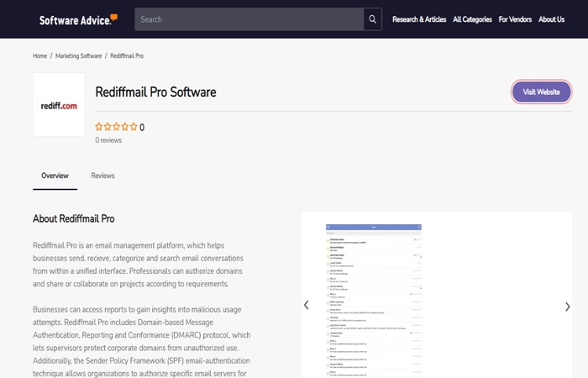Select the Overview tab
The image size is (588, 378).
55,176
